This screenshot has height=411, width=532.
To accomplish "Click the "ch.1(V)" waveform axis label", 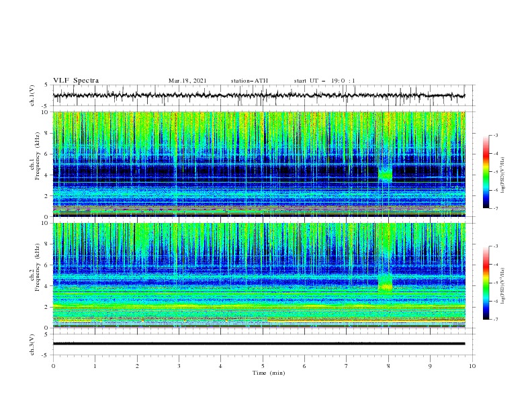I will click(x=32, y=95).
